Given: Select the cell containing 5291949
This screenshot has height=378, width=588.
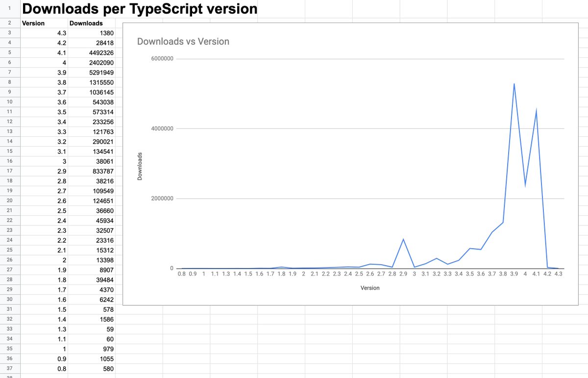Looking at the screenshot, I should (92, 73).
